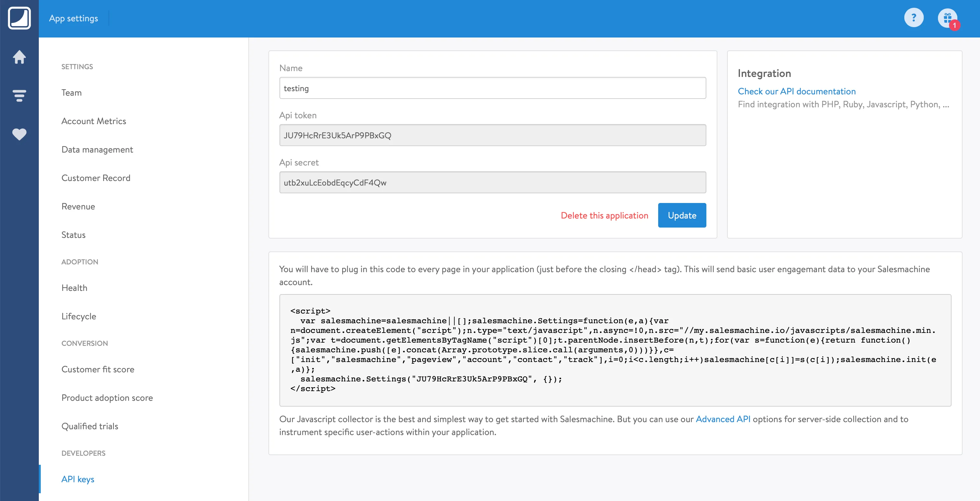This screenshot has width=980, height=501.
Task: Open Account Metrics settings
Action: point(93,121)
